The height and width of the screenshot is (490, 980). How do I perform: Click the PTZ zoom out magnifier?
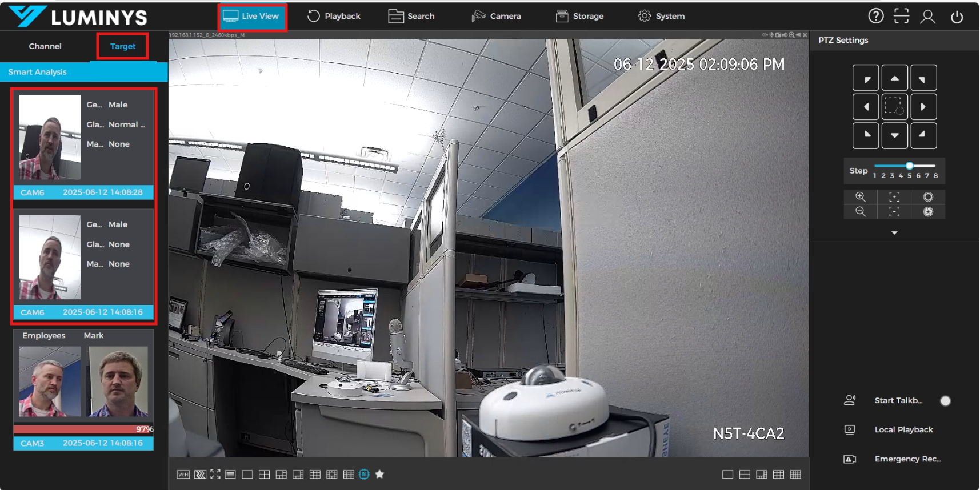tap(860, 212)
